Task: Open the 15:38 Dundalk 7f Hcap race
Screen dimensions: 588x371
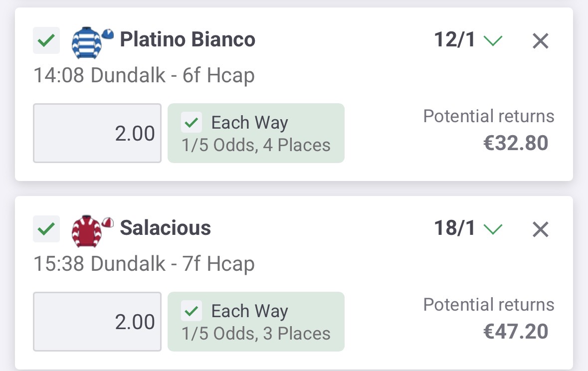Action: point(144,264)
